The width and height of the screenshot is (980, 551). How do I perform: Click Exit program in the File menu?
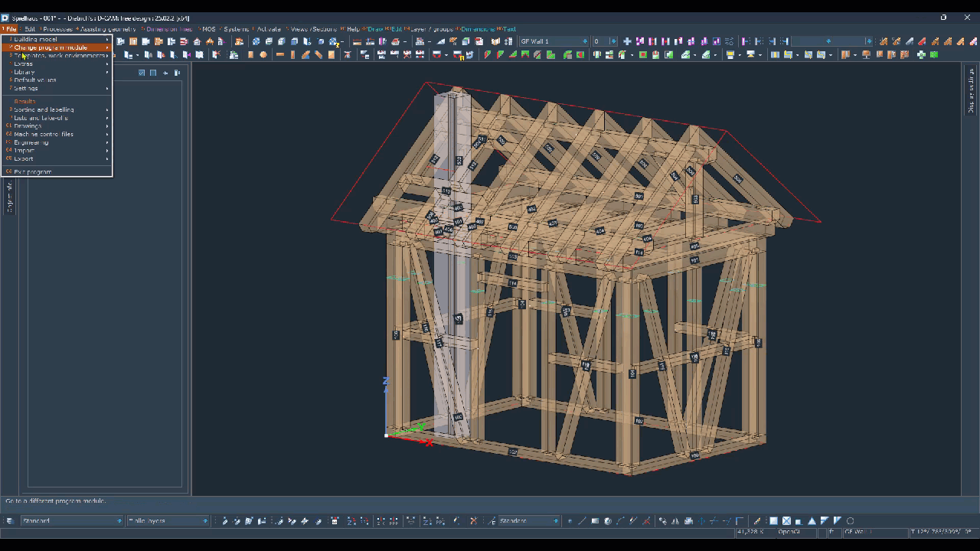pyautogui.click(x=33, y=171)
